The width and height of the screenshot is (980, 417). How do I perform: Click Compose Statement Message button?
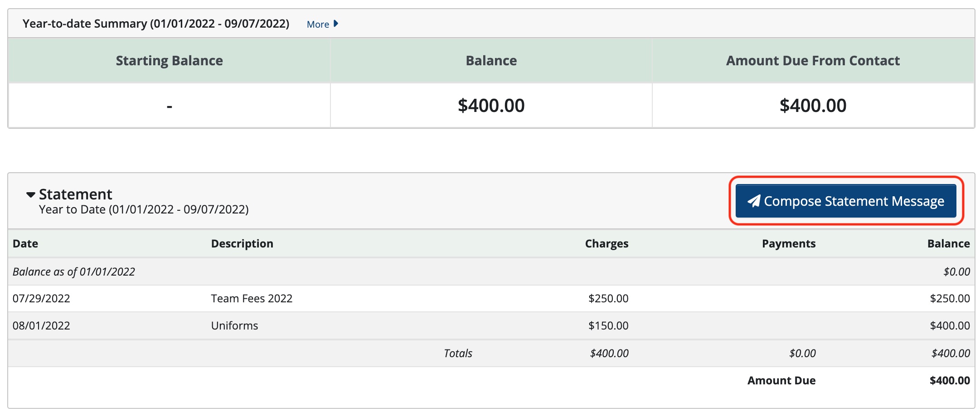click(846, 201)
